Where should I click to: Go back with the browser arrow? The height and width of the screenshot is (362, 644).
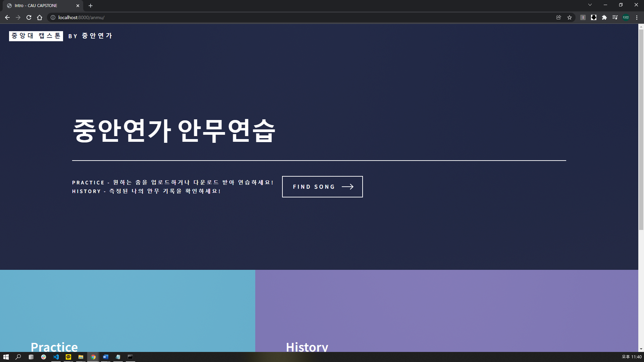(x=7, y=17)
